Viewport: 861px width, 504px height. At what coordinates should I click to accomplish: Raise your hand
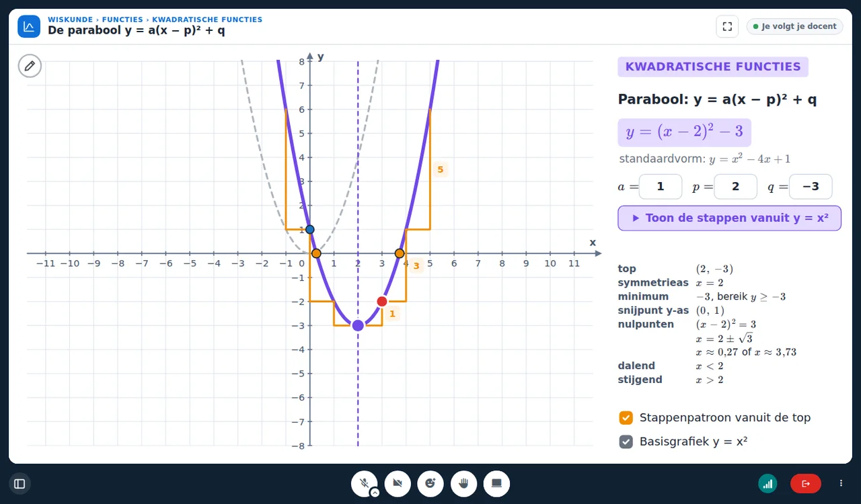(x=463, y=483)
